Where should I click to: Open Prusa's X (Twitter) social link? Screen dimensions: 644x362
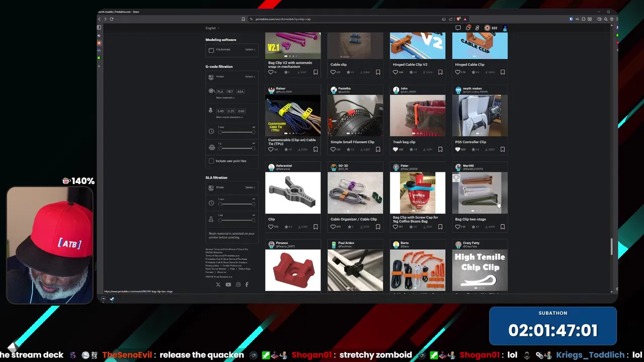coord(218,285)
